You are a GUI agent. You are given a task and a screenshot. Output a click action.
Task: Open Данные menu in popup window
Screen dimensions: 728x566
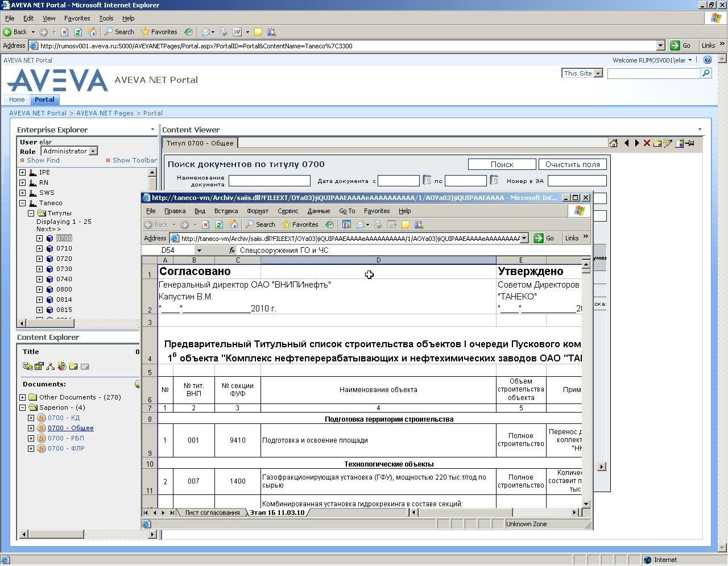tap(318, 211)
